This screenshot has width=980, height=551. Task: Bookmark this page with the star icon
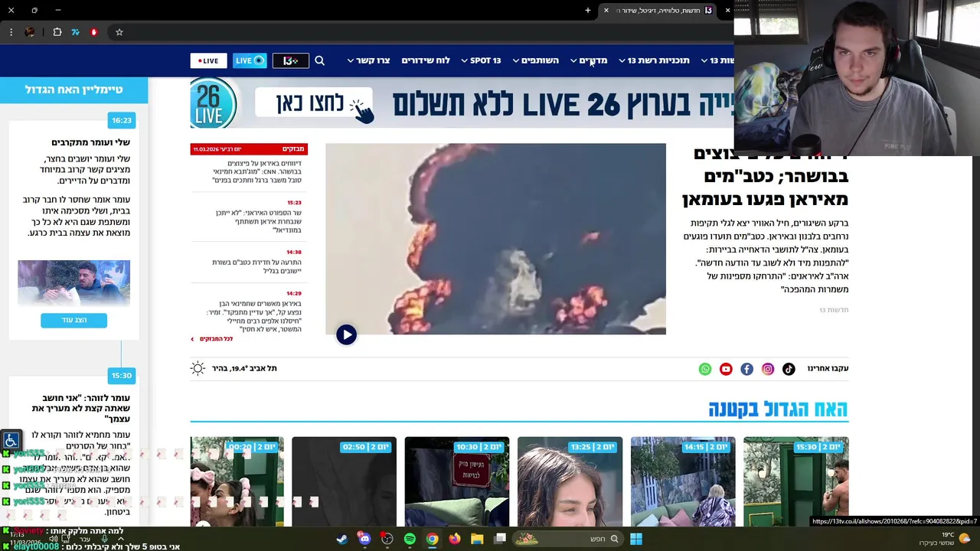tap(119, 32)
